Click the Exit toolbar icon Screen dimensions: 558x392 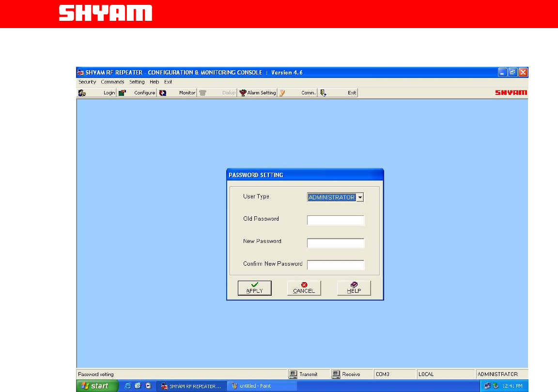[x=323, y=93]
